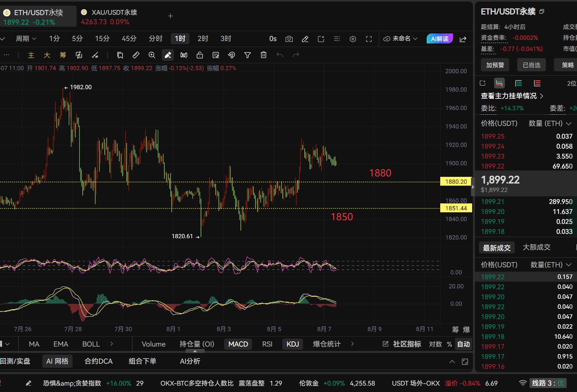Viewport: 577px width, 392px height.
Task: Select the 1899.22 ask price row with 69.650
Action: point(526,167)
